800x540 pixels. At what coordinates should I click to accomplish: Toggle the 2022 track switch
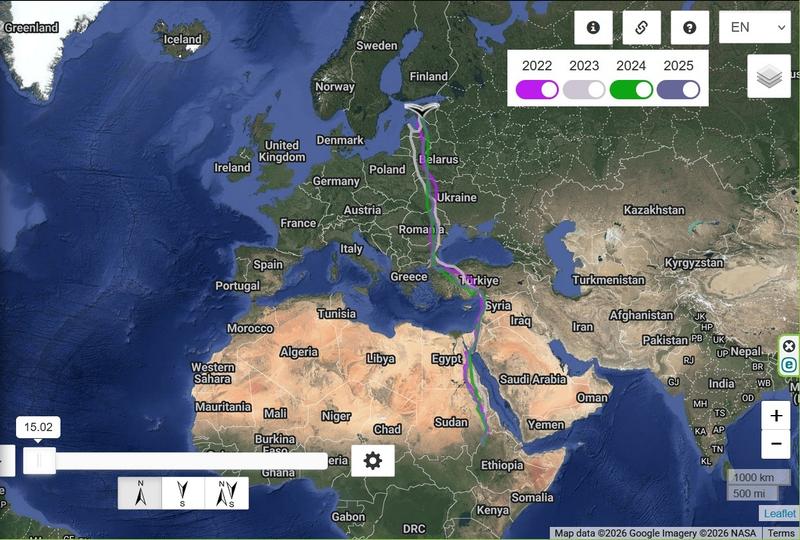[537, 90]
